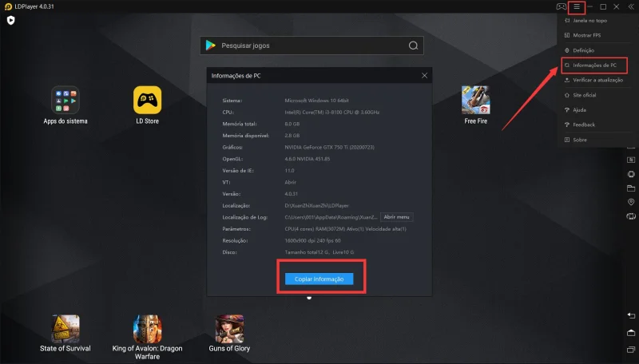639x364 pixels.
Task: Click the Memória total 8.0 GB value
Action: [292, 124]
